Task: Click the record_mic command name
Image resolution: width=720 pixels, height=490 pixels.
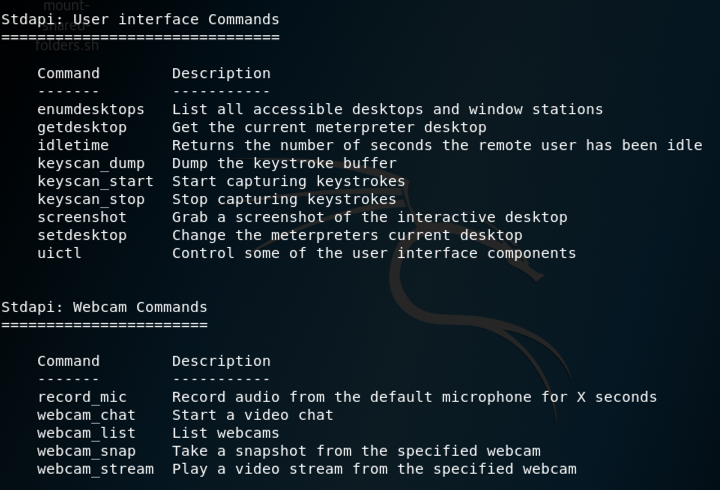Action: (82, 397)
